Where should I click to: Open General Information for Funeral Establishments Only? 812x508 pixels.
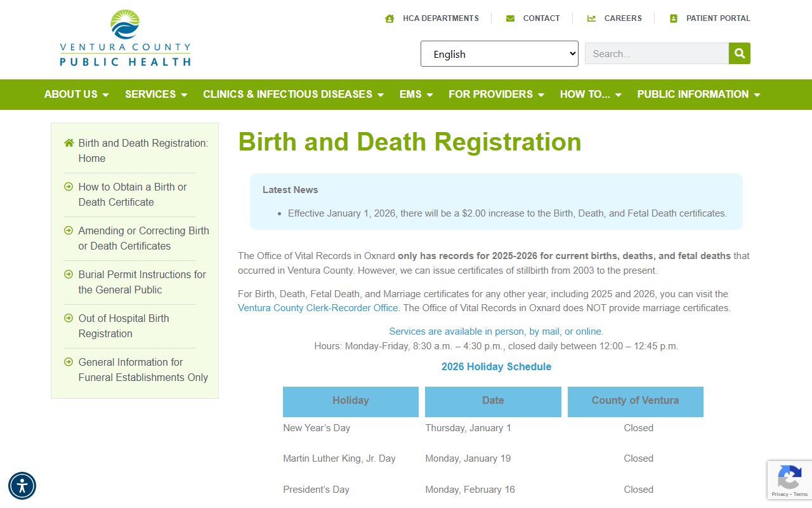(143, 370)
